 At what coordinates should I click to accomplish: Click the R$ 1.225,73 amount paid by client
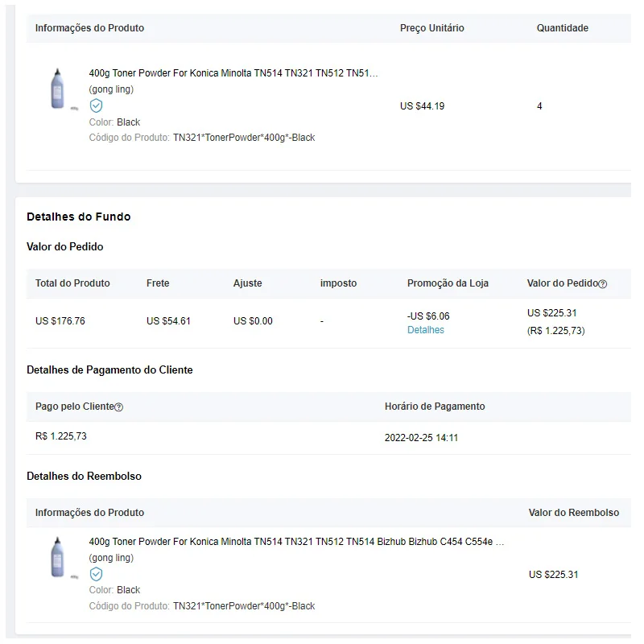click(60, 436)
